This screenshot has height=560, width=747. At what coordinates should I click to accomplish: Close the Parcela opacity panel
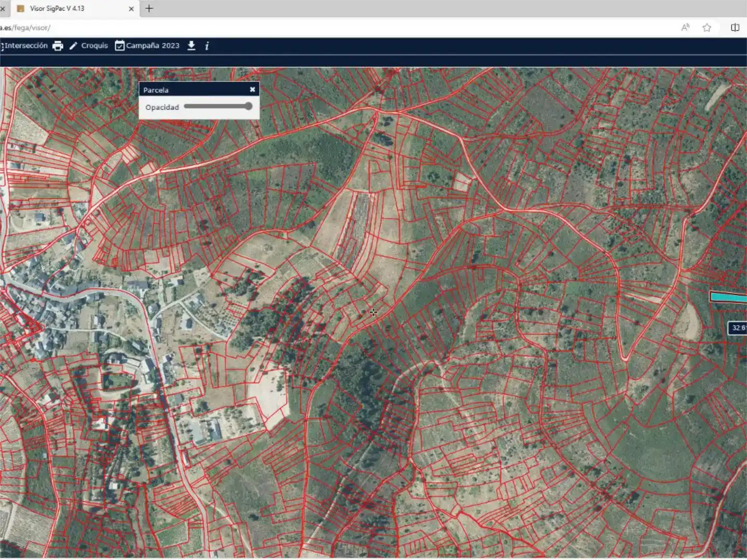coord(252,89)
